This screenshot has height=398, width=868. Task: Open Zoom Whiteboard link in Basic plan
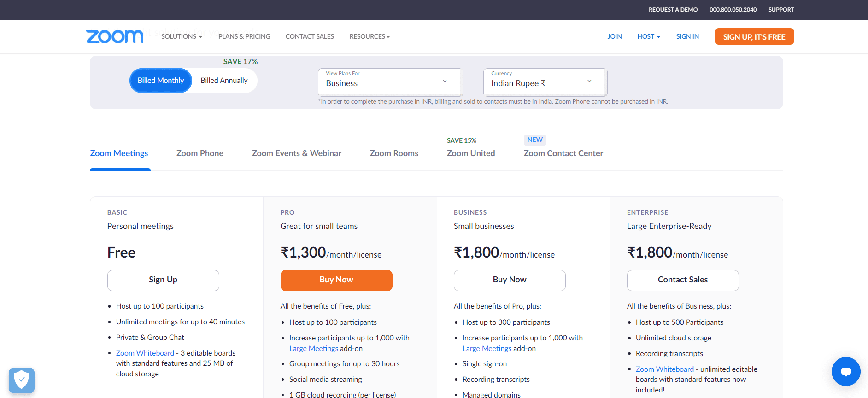(145, 353)
